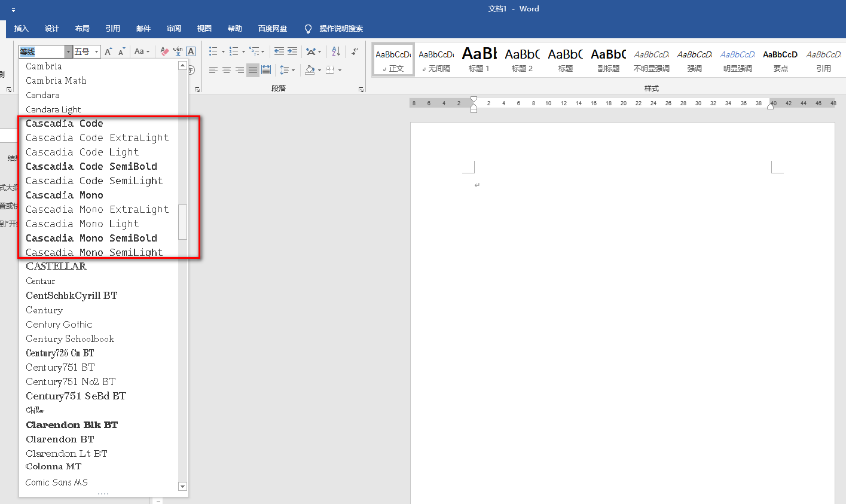This screenshot has width=846, height=504.
Task: Expand numbering library dropdown arrow
Action: (243, 51)
